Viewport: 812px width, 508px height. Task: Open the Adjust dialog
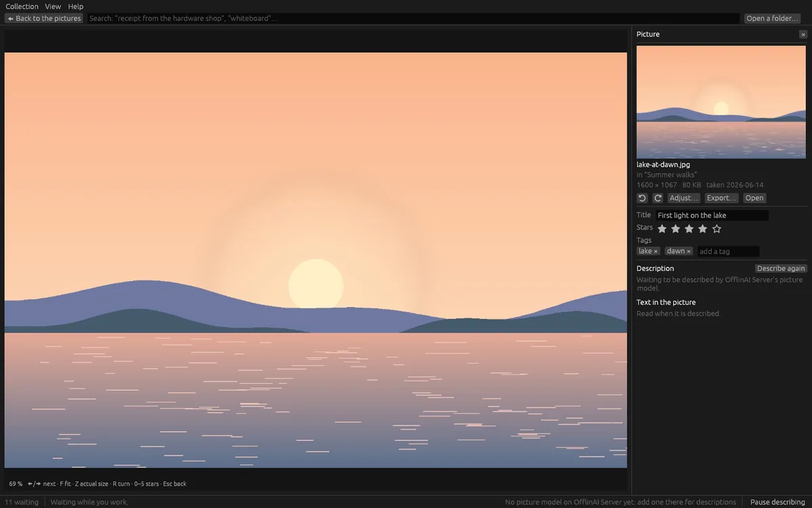tap(683, 198)
